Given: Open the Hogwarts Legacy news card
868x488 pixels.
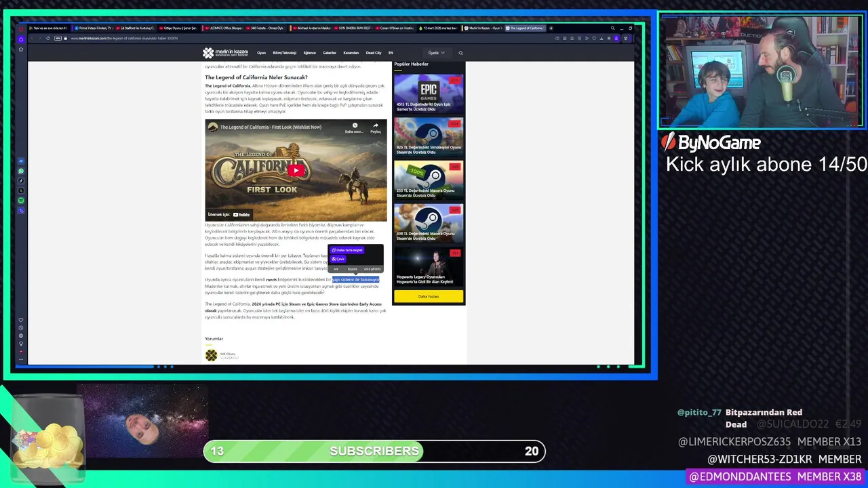Looking at the screenshot, I should (429, 266).
